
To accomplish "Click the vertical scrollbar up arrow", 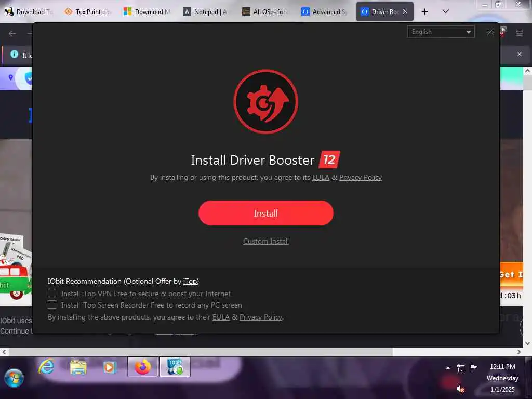I will [527, 71].
